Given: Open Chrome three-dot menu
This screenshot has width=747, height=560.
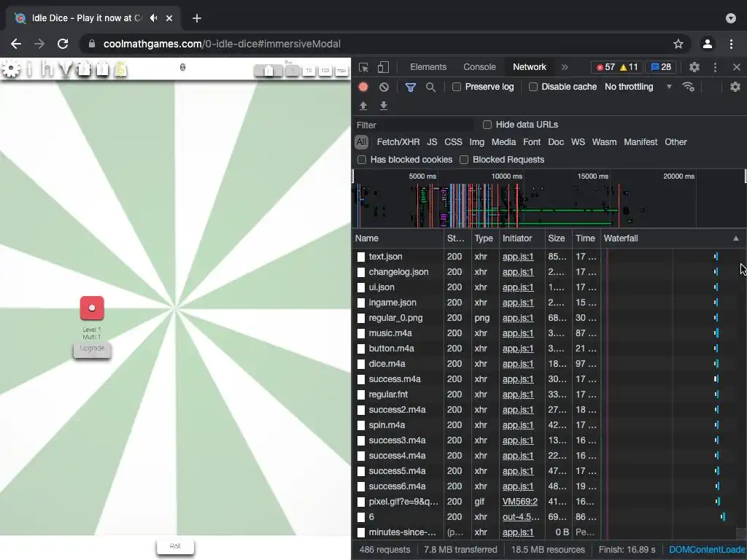Looking at the screenshot, I should click(731, 44).
